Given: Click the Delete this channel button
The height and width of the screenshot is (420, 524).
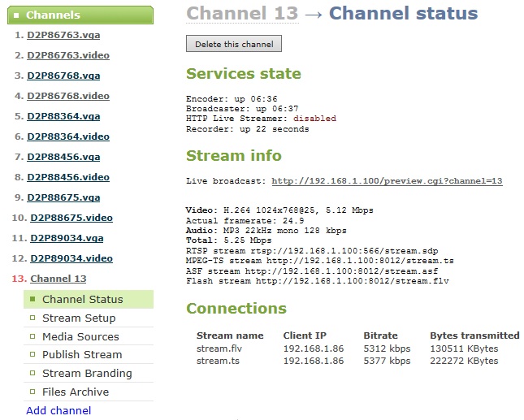Looking at the screenshot, I should click(234, 44).
